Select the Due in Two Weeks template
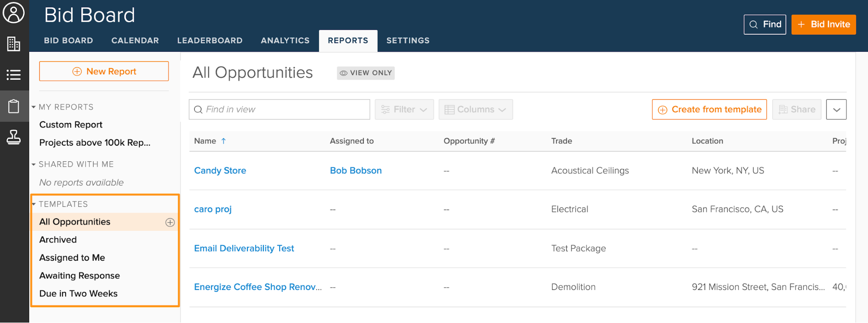This screenshot has width=868, height=323. pyautogui.click(x=79, y=293)
